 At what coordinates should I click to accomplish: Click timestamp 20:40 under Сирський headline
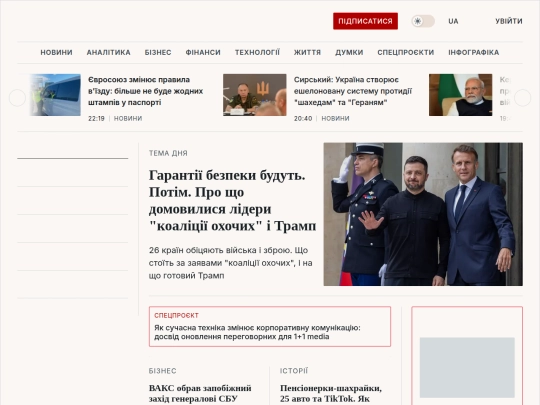pos(303,118)
